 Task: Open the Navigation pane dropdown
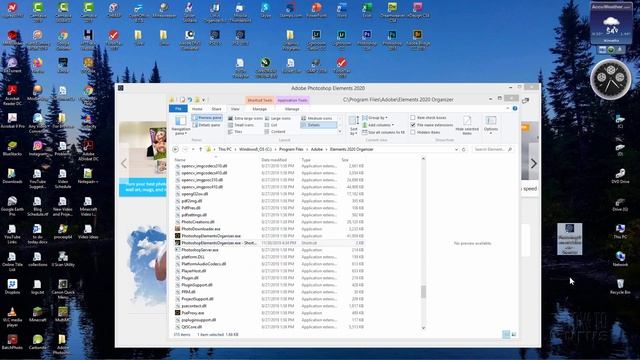click(x=180, y=125)
